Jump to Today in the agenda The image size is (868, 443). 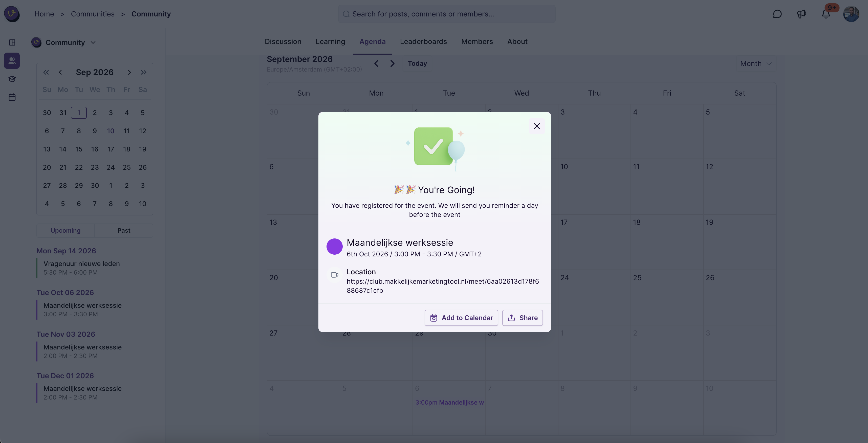tap(417, 63)
